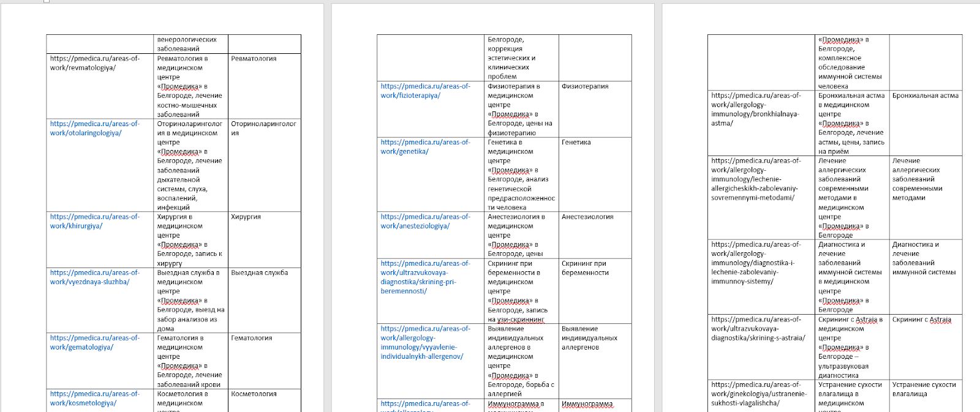This screenshot has width=980, height=412.
Task: Click the "комплексное обследование иммунной системы человека" cell
Action: point(852,62)
